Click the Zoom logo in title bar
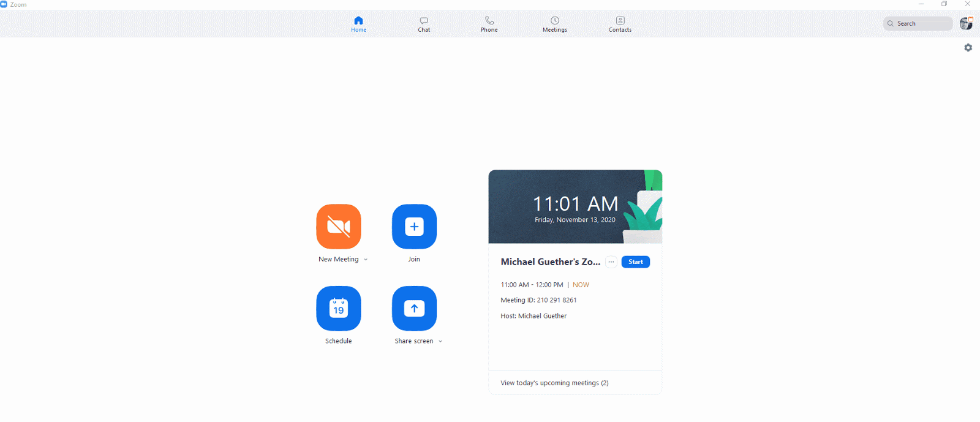 coord(4,4)
